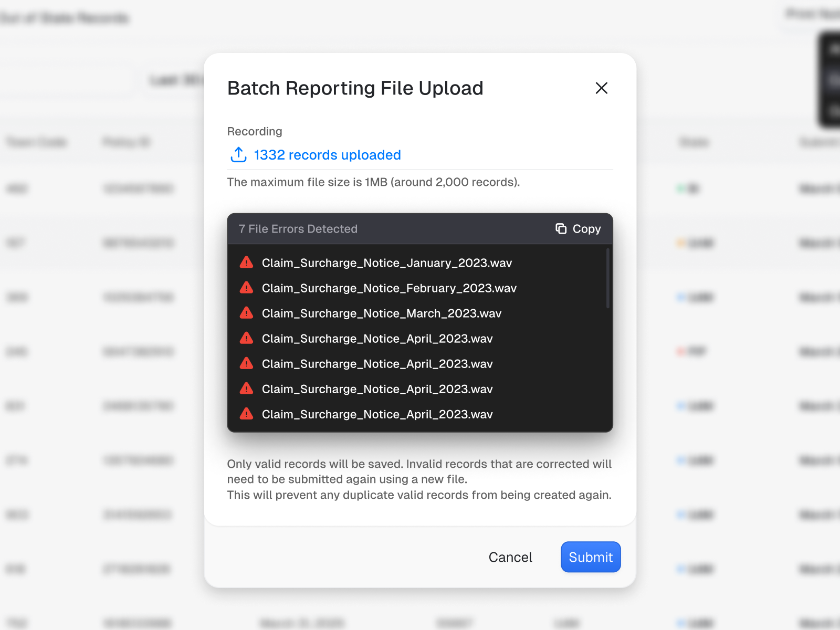This screenshot has width=840, height=630.
Task: Select the Claim_Surcharge_Notice_March_2023.wav error entry
Action: [382, 313]
